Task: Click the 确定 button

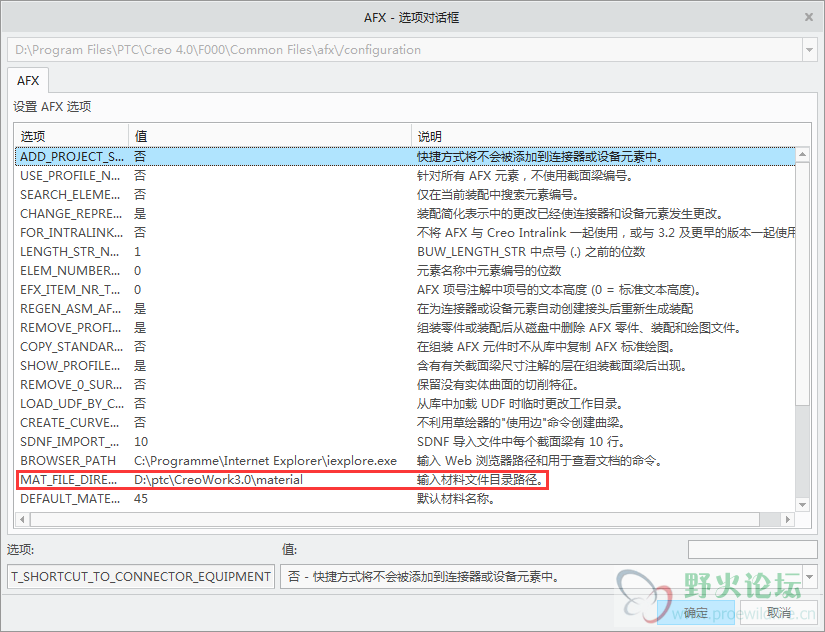Action: click(x=696, y=613)
